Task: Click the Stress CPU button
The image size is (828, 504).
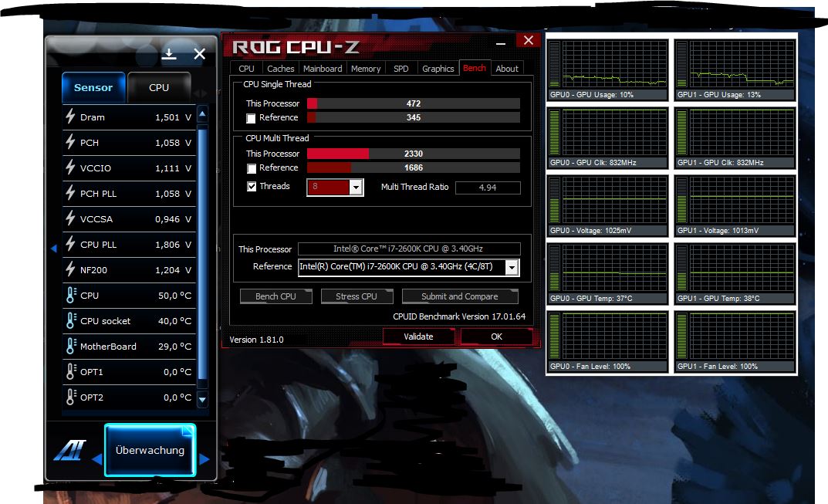Action: tap(357, 296)
